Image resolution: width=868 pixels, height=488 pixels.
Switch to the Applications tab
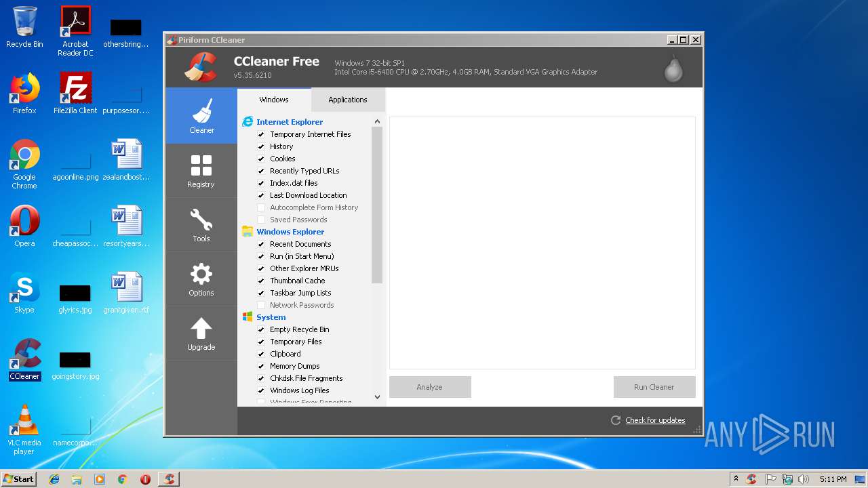coord(348,100)
